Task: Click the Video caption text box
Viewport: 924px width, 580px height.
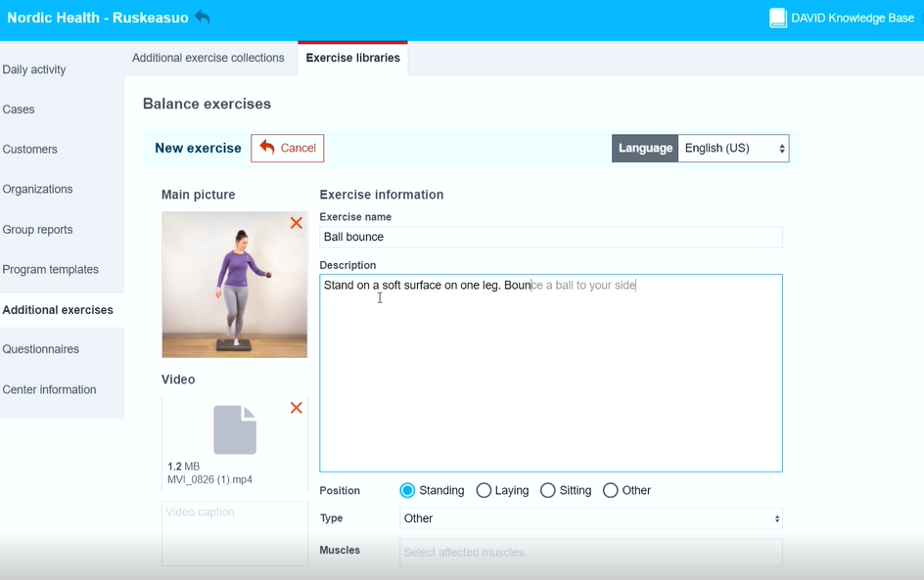Action: [235, 533]
